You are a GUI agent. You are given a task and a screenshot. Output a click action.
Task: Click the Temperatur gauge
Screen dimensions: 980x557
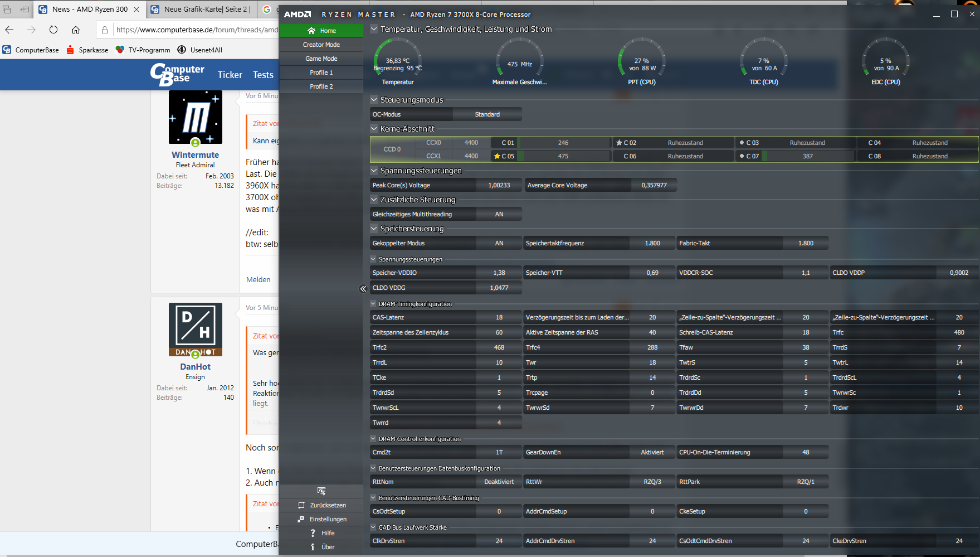(x=398, y=61)
